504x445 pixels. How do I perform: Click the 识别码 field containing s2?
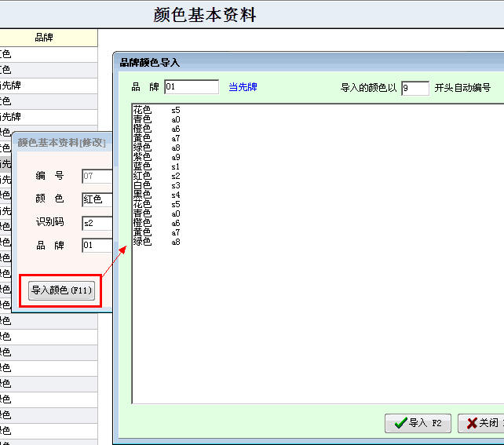[97, 223]
